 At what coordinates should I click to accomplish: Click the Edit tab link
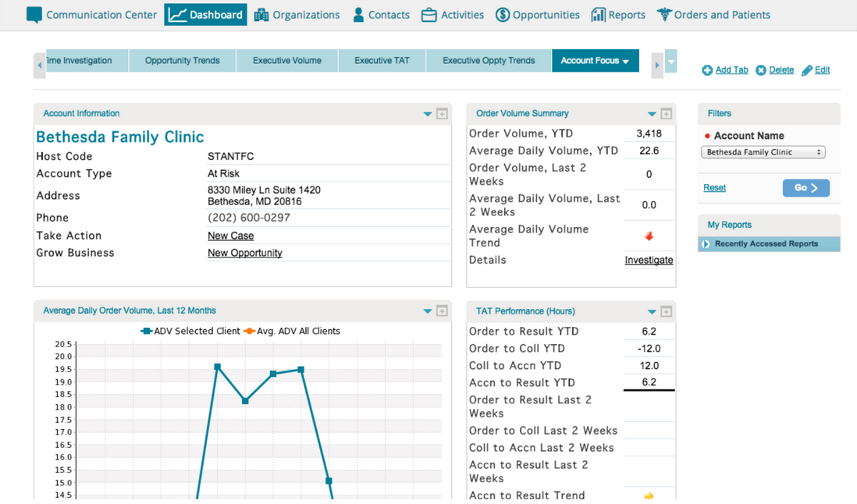(x=822, y=70)
